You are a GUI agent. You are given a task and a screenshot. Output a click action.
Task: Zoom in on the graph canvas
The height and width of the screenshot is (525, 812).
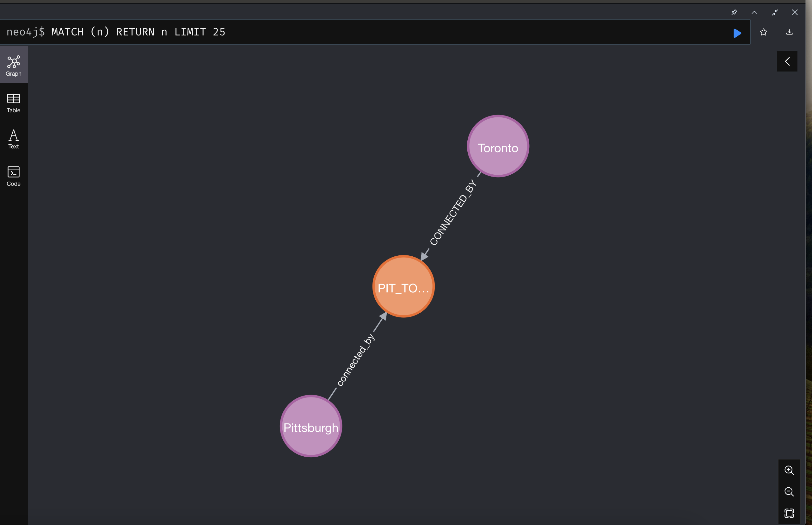click(790, 470)
